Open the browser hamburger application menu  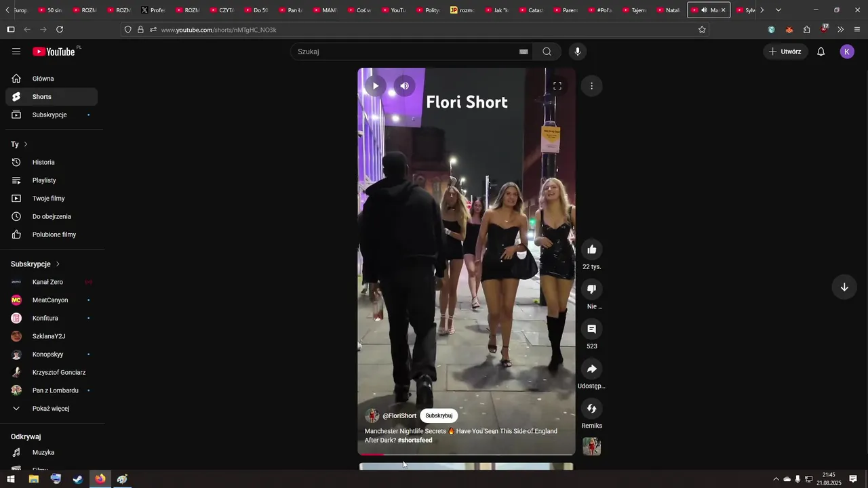coord(857,30)
